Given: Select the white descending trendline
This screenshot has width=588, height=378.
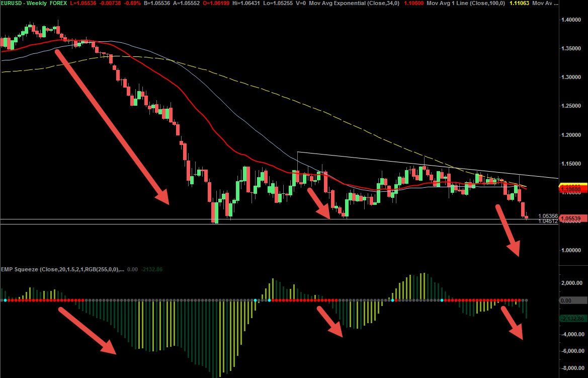Looking at the screenshot, I should click(x=428, y=165).
